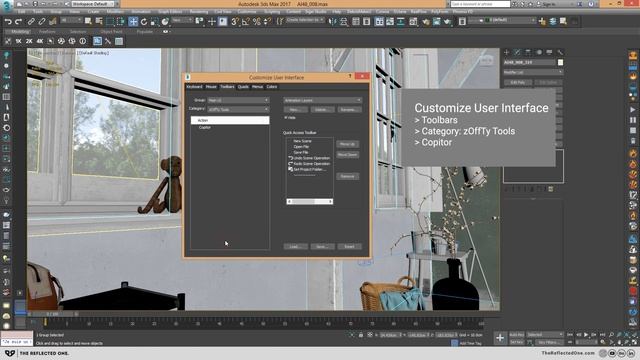Click the Redo arrow in main toolbar

coord(18,21)
